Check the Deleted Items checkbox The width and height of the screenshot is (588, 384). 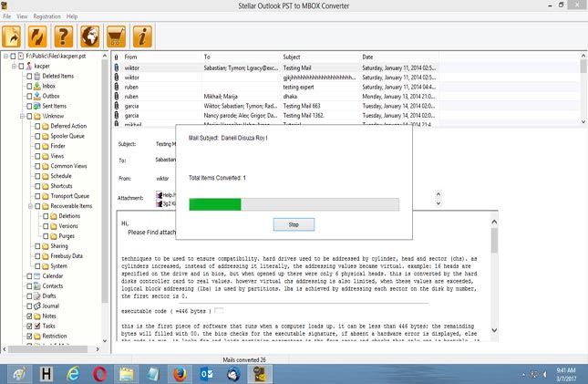click(x=29, y=77)
